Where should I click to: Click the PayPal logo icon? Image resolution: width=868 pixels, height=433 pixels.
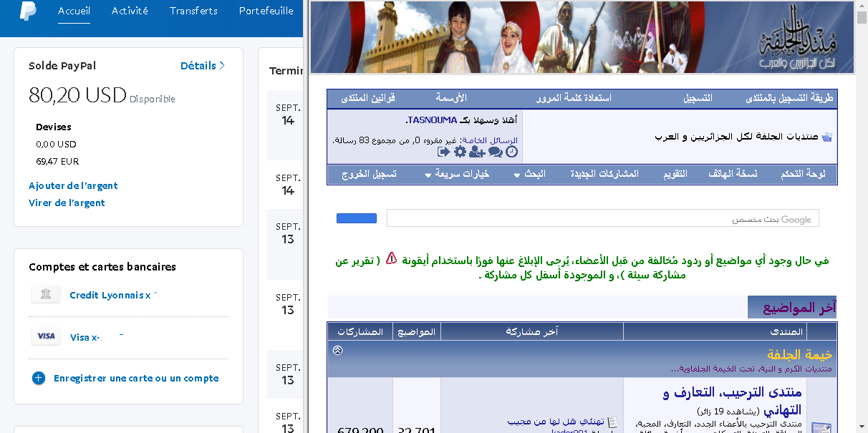pyautogui.click(x=28, y=11)
